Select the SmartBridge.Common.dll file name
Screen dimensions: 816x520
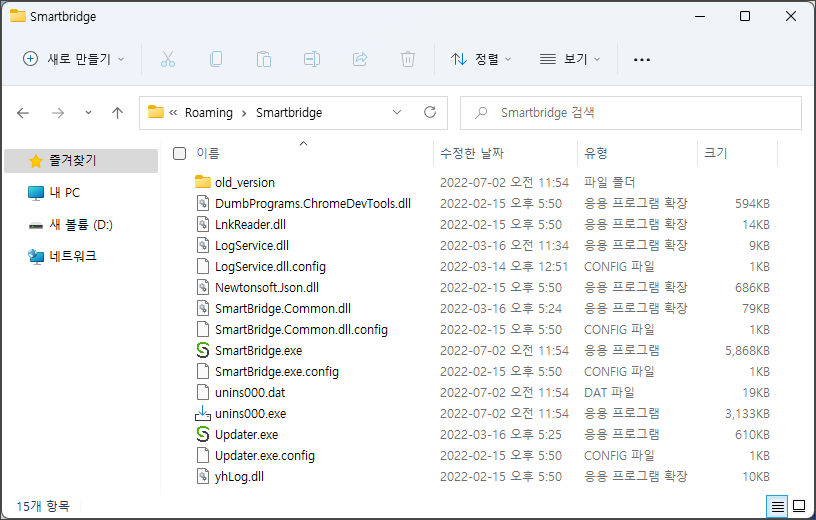(283, 308)
